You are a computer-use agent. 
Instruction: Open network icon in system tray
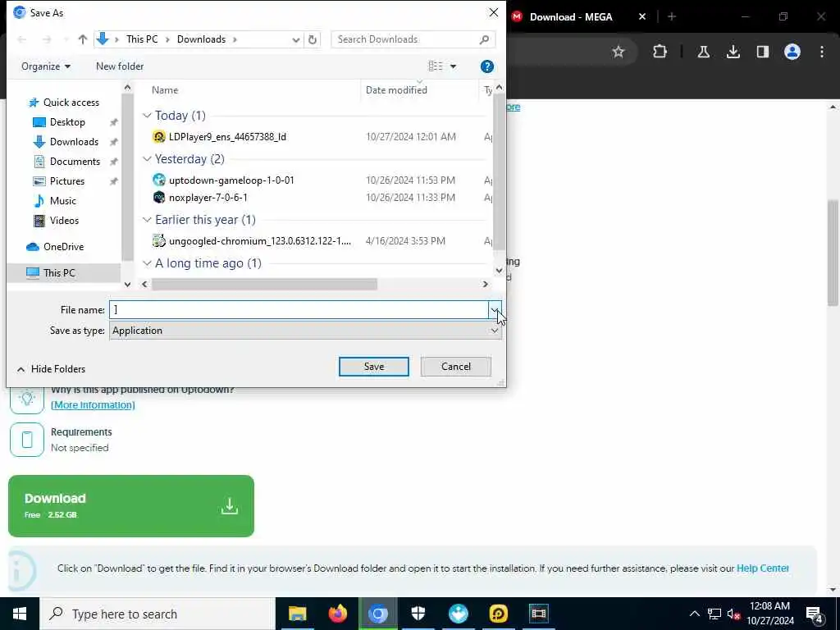click(714, 614)
